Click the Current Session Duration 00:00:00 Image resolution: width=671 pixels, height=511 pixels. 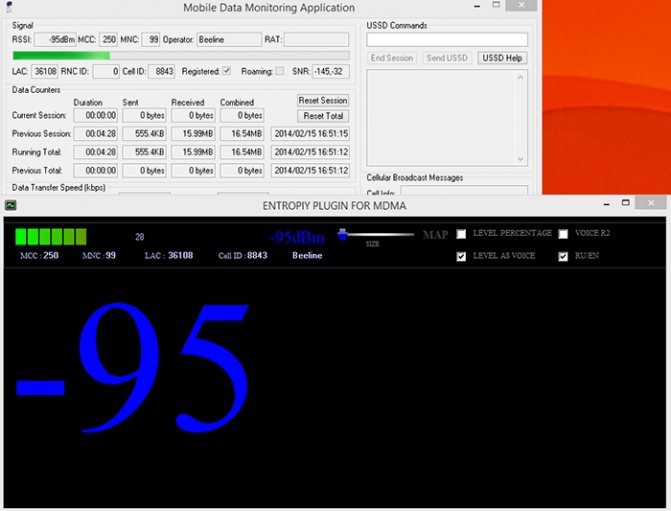pyautogui.click(x=96, y=115)
